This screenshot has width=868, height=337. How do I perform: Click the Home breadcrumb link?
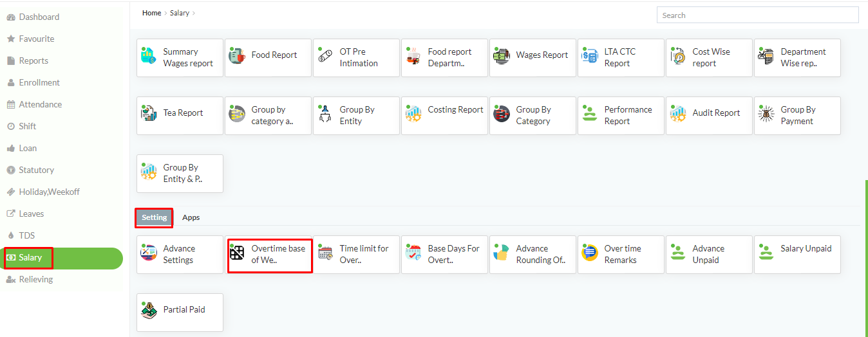(152, 13)
